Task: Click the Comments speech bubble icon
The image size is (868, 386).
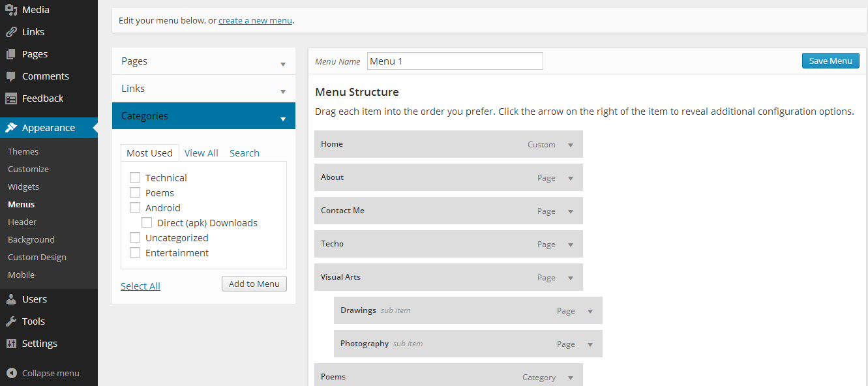Action: [x=11, y=76]
